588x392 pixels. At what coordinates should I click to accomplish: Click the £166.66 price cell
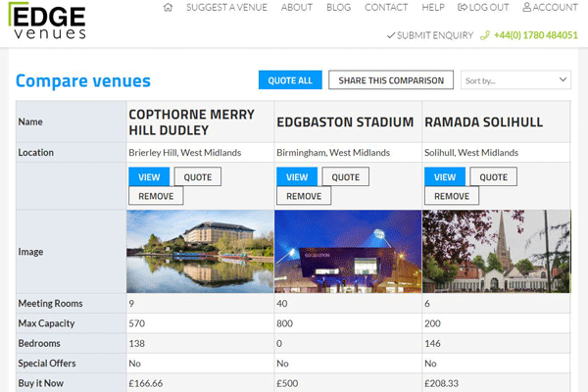click(x=145, y=383)
